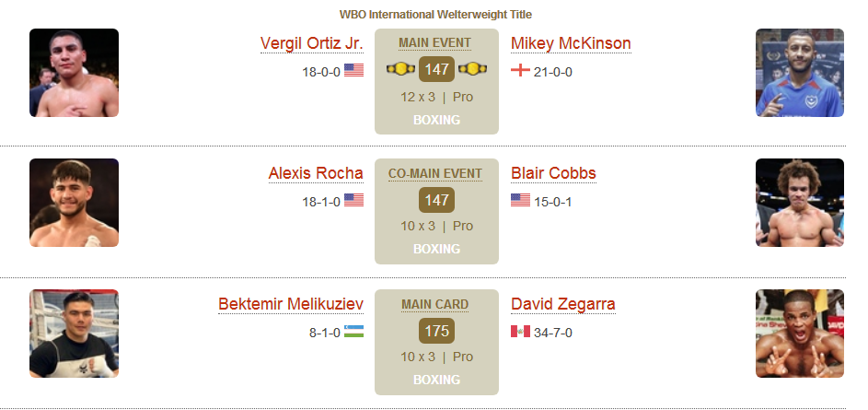Open Vergil Ortiz Jr. fighter profile link
The image size is (868, 410).
pyautogui.click(x=312, y=43)
